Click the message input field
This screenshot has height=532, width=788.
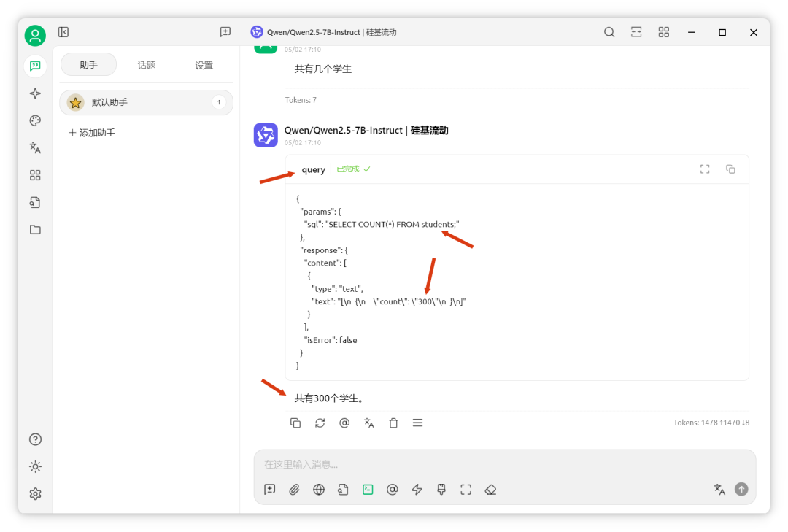click(x=505, y=465)
